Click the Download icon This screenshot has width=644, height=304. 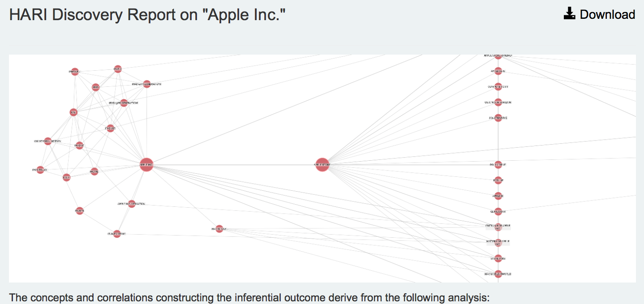pos(569,14)
